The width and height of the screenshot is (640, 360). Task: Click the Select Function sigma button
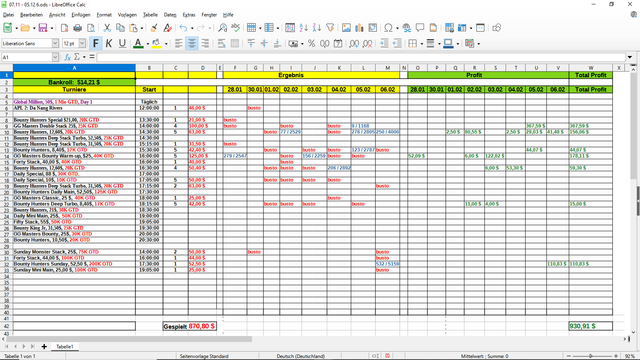[x=77, y=57]
